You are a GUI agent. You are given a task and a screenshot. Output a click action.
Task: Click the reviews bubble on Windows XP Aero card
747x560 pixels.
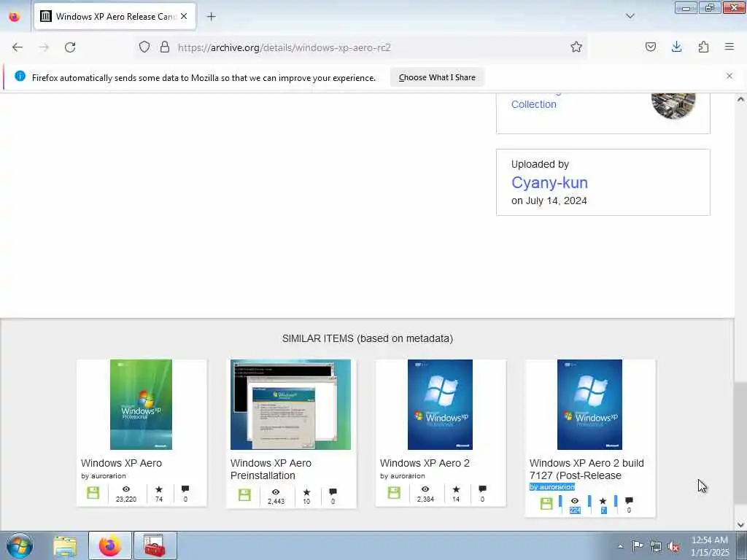click(185, 489)
